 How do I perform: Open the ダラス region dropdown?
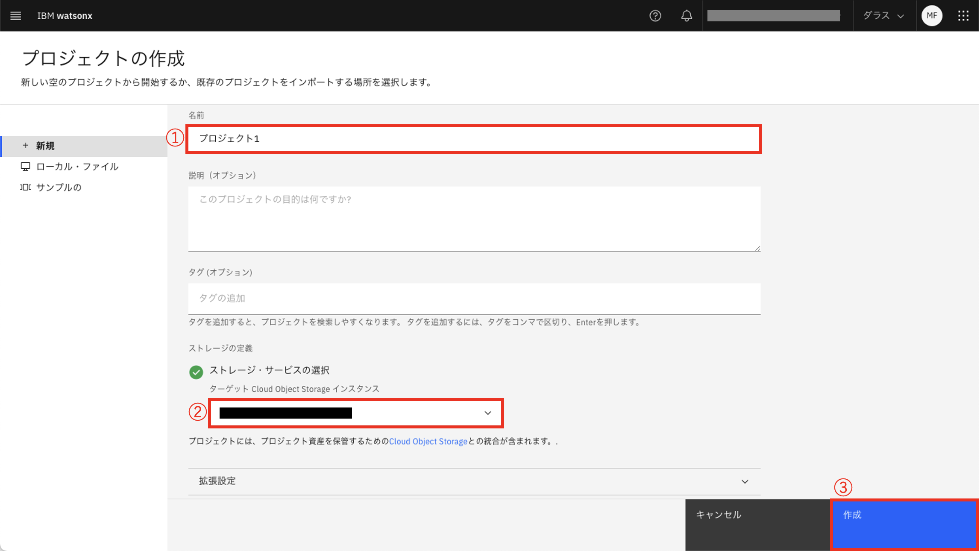tap(883, 16)
